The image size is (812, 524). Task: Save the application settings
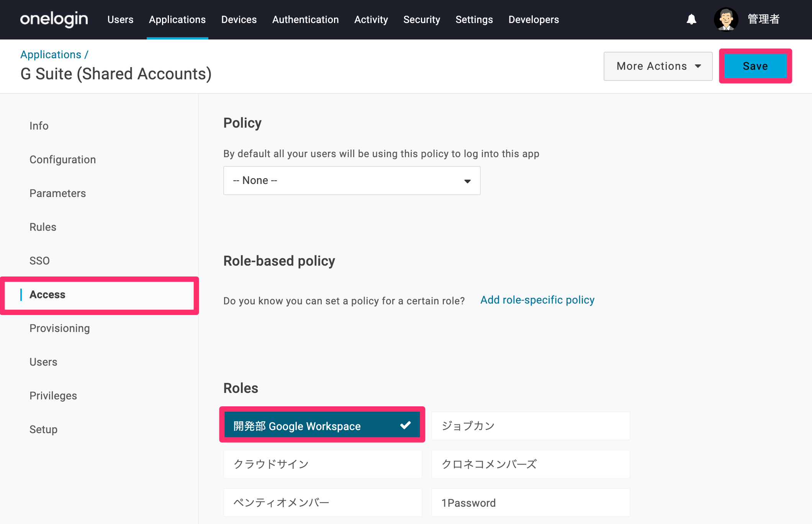point(755,66)
